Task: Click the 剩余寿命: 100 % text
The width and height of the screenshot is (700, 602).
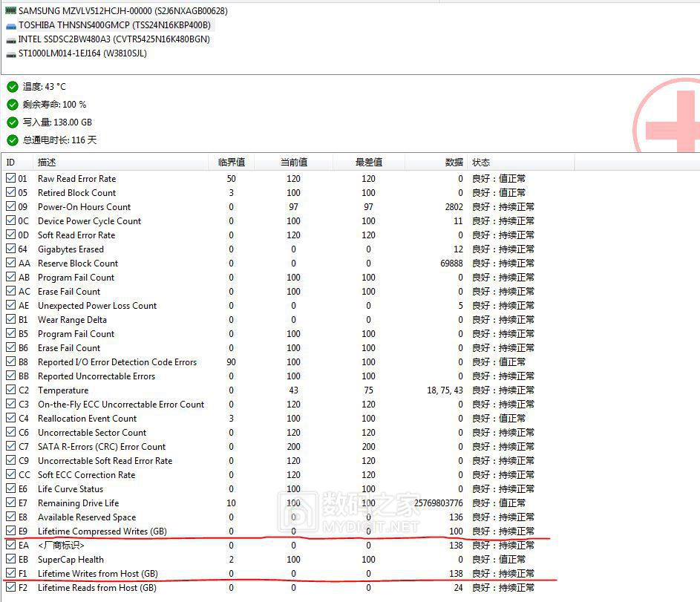Action: click(54, 105)
